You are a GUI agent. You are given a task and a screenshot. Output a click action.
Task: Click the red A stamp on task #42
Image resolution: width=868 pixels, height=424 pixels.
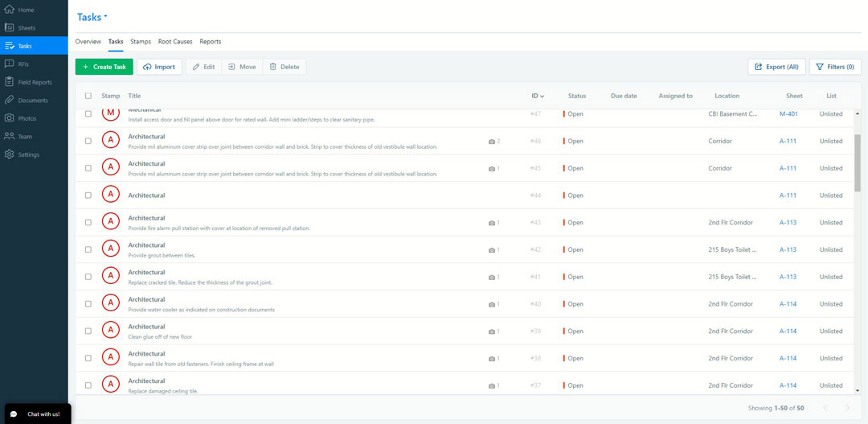click(x=111, y=249)
